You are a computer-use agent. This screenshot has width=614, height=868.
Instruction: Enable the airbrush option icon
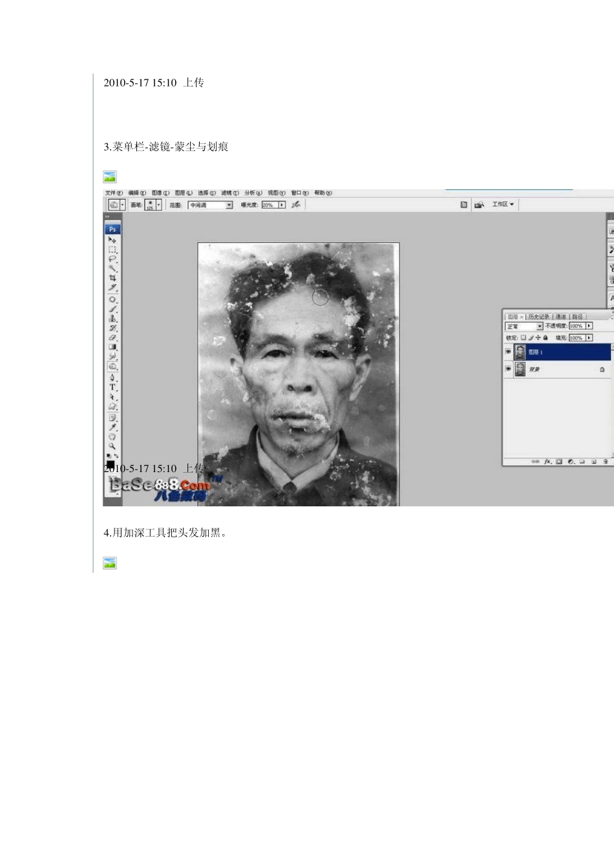(x=295, y=205)
